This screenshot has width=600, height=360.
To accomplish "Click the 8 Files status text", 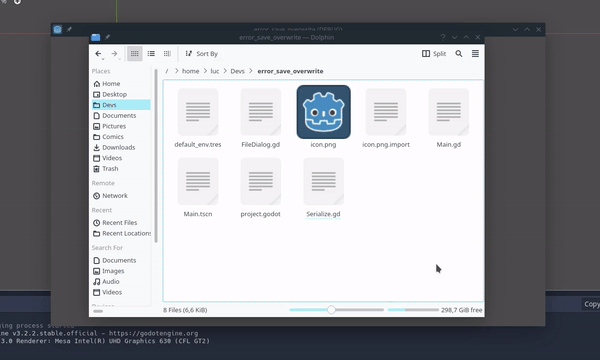I will (x=185, y=310).
